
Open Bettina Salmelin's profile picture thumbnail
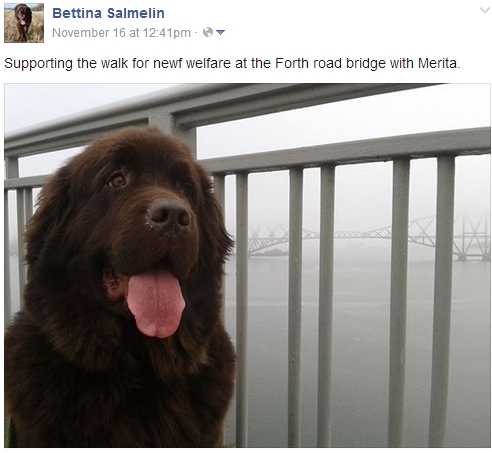pyautogui.click(x=24, y=23)
